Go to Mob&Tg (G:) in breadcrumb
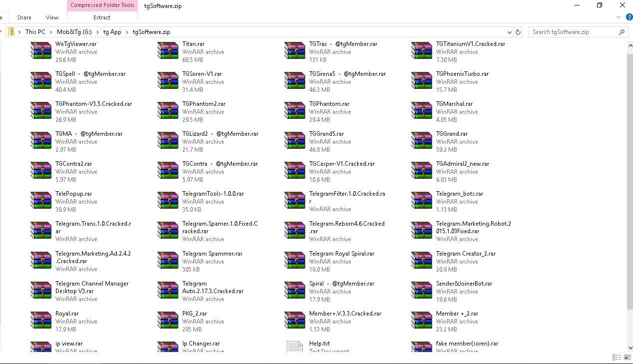The height and width of the screenshot is (364, 633). coord(74,32)
